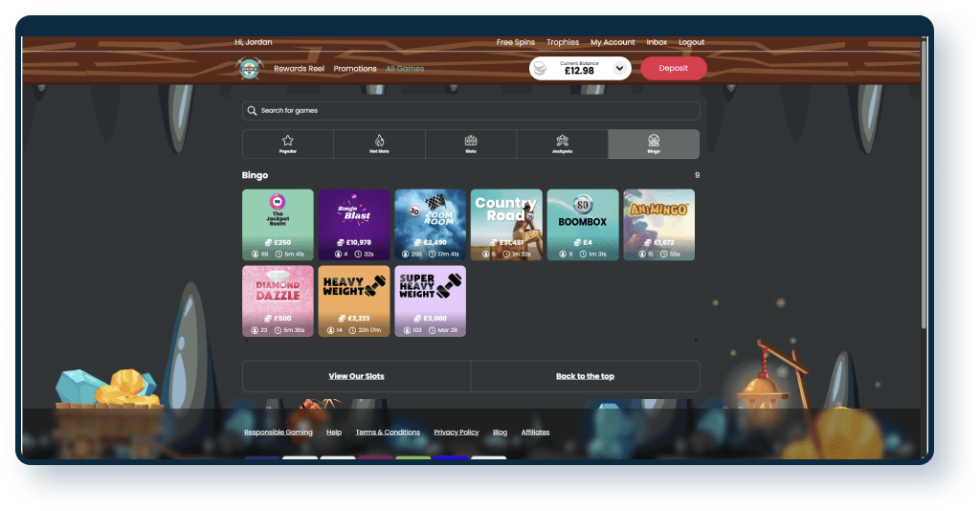Open the Inbox link

(x=657, y=42)
